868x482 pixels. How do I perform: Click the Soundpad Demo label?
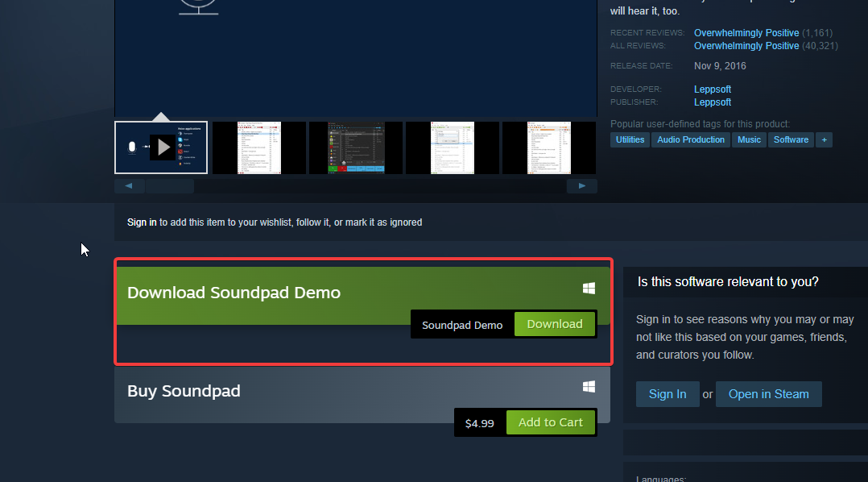point(462,325)
